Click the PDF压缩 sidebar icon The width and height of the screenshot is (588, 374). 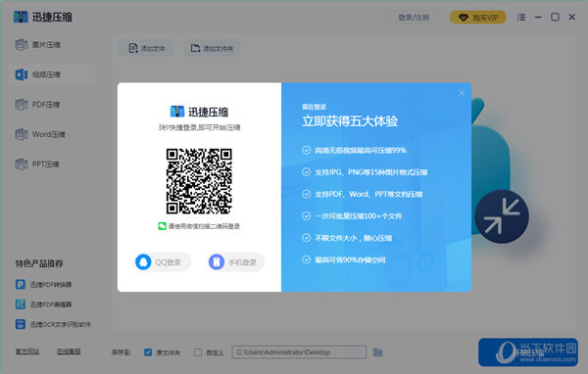pyautogui.click(x=21, y=104)
